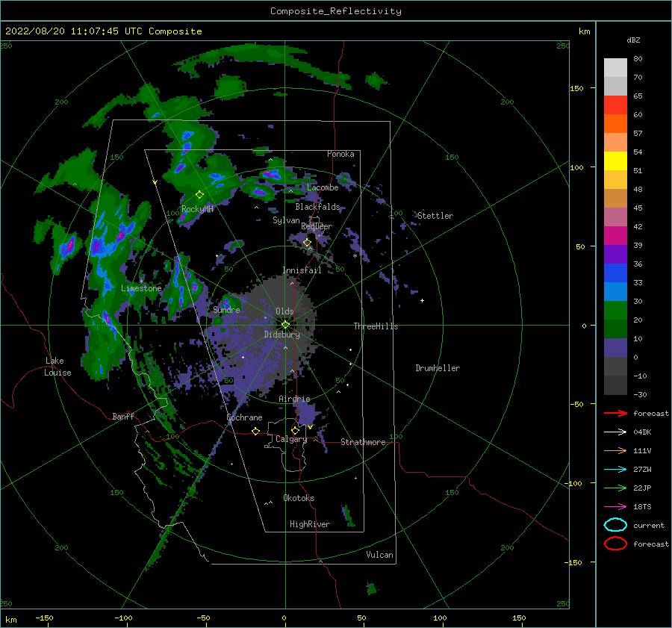The height and width of the screenshot is (628, 672).
Task: Click the HighRiver label
Action: tap(310, 524)
